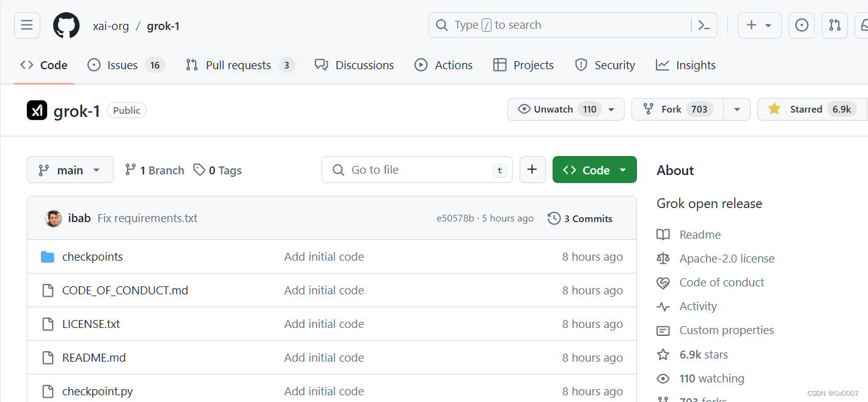Screen dimensions: 868x402
Task: Open the Readme link in About
Action: 700,234
